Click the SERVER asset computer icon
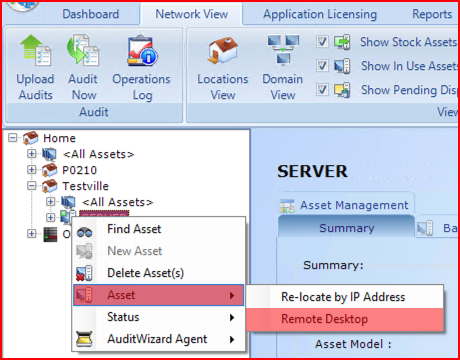 coord(68,217)
